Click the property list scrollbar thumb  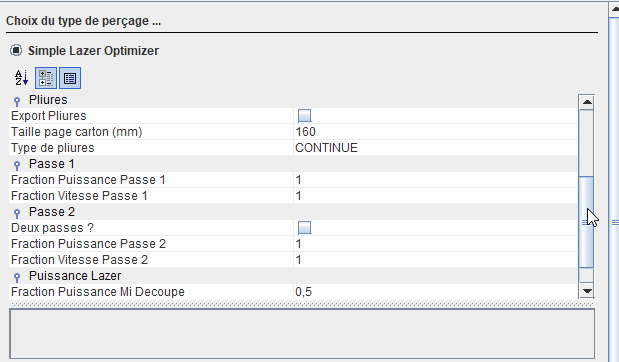(586, 222)
